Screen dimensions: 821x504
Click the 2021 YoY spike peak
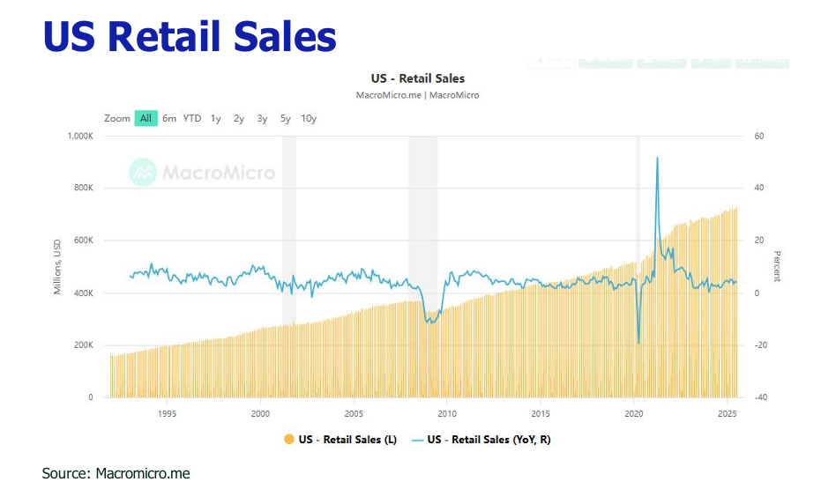tap(657, 159)
